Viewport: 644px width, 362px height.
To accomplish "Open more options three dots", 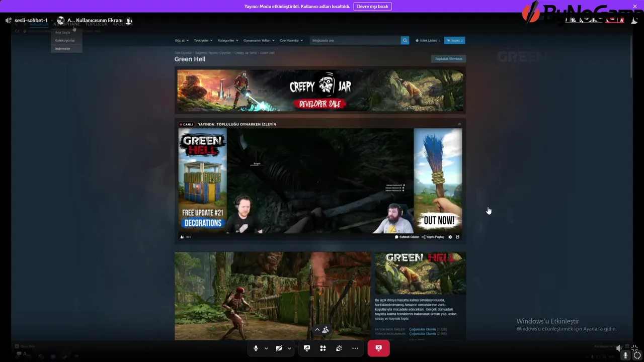I will coord(355,348).
